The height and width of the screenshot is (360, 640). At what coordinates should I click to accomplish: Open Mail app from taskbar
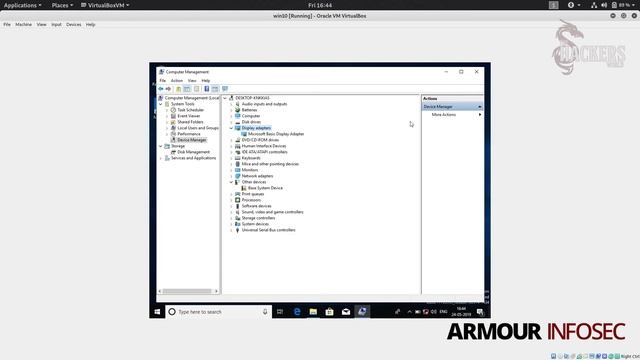point(346,312)
